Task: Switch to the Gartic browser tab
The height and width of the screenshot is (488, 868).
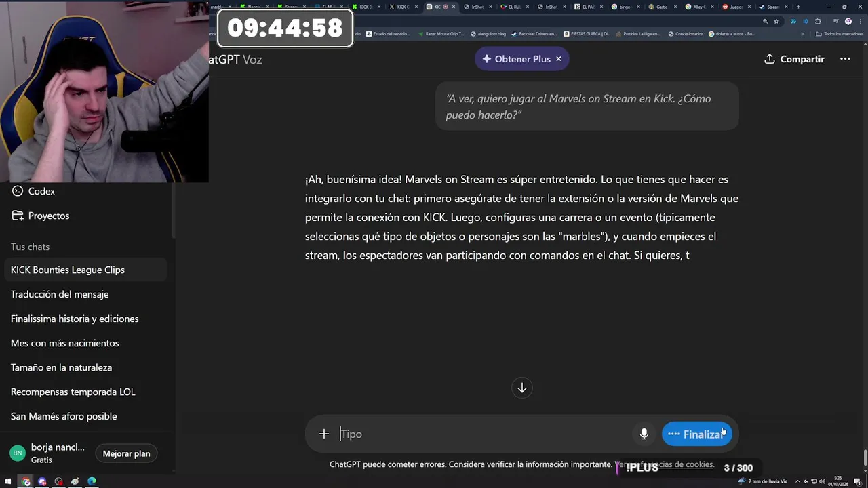Action: (x=663, y=7)
